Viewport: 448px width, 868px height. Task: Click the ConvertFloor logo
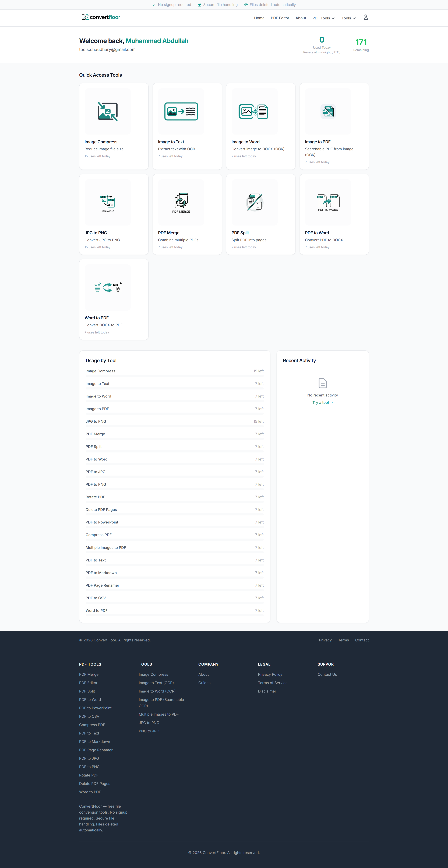coord(101,17)
